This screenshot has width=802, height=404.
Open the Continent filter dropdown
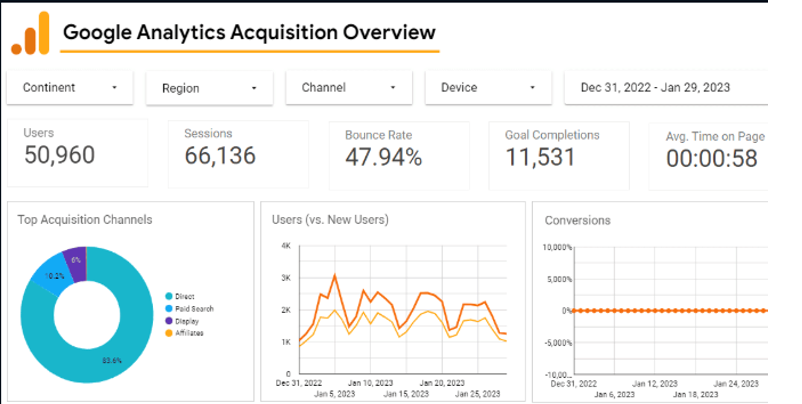click(71, 87)
